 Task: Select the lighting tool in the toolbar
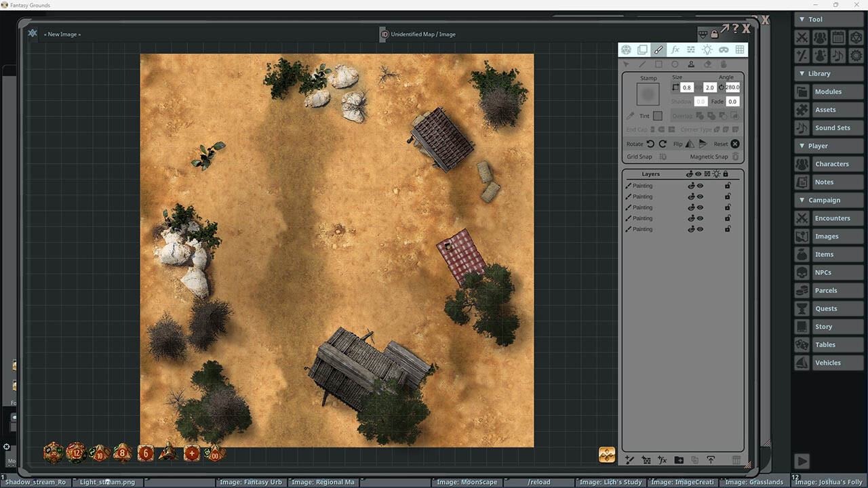click(x=707, y=49)
